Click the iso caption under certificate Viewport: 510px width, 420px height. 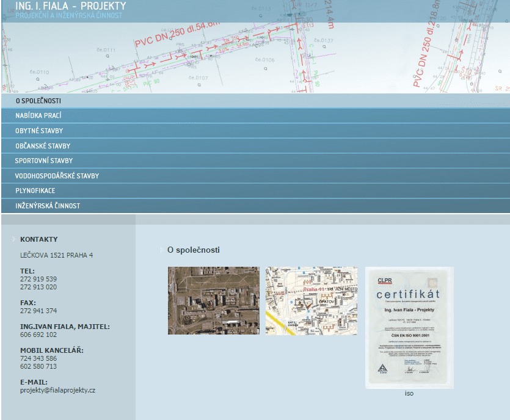click(x=409, y=393)
